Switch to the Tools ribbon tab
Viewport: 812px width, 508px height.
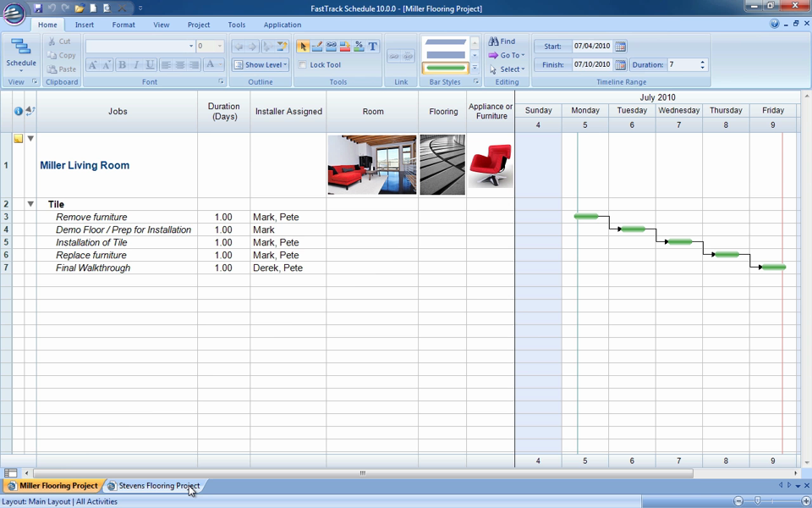[x=237, y=25]
